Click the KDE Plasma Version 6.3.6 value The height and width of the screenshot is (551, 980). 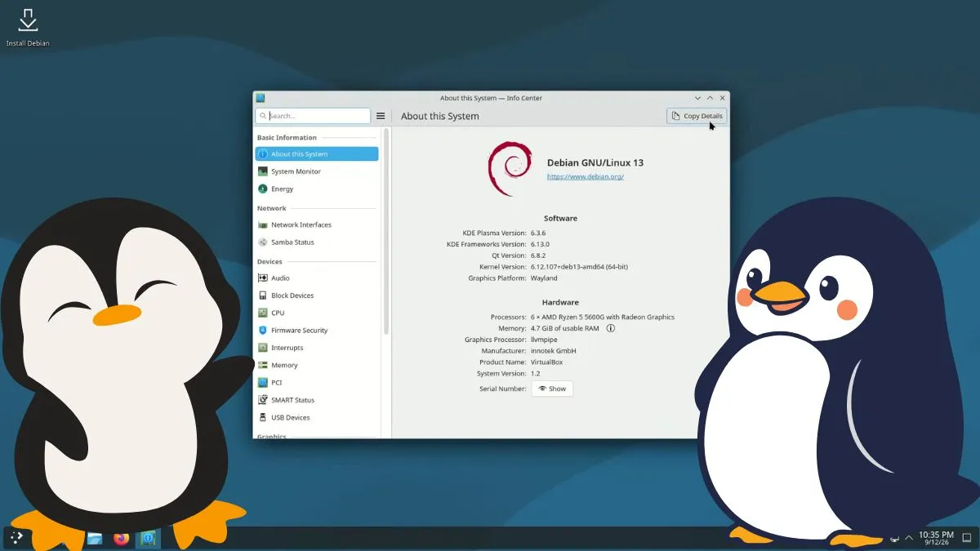point(538,233)
